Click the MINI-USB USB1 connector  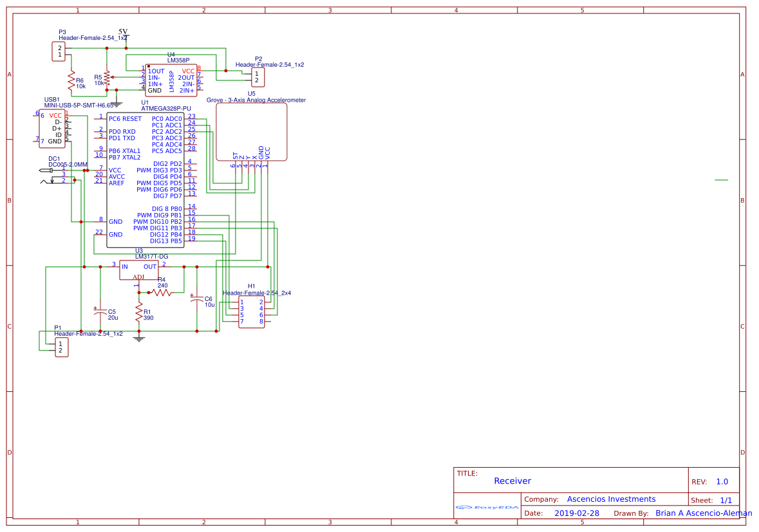52,128
